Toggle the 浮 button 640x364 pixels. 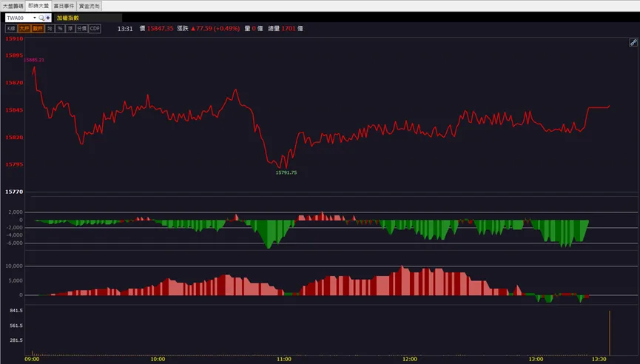pos(70,29)
